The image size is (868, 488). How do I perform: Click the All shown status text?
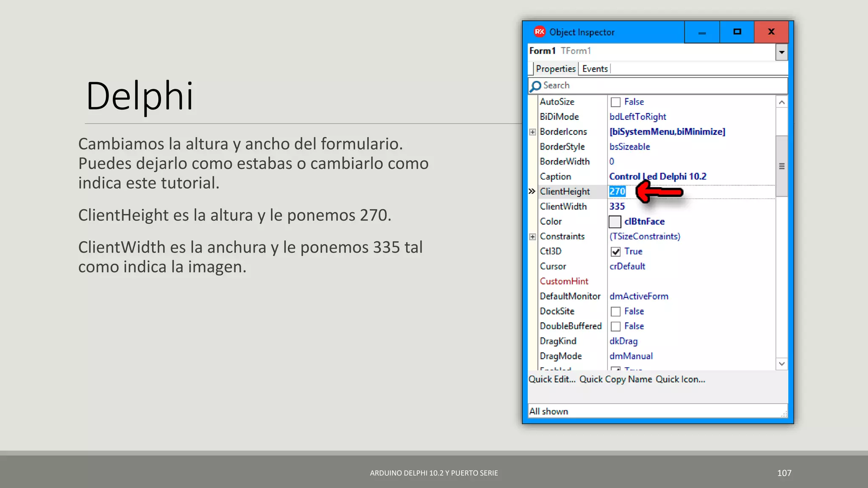tap(548, 411)
